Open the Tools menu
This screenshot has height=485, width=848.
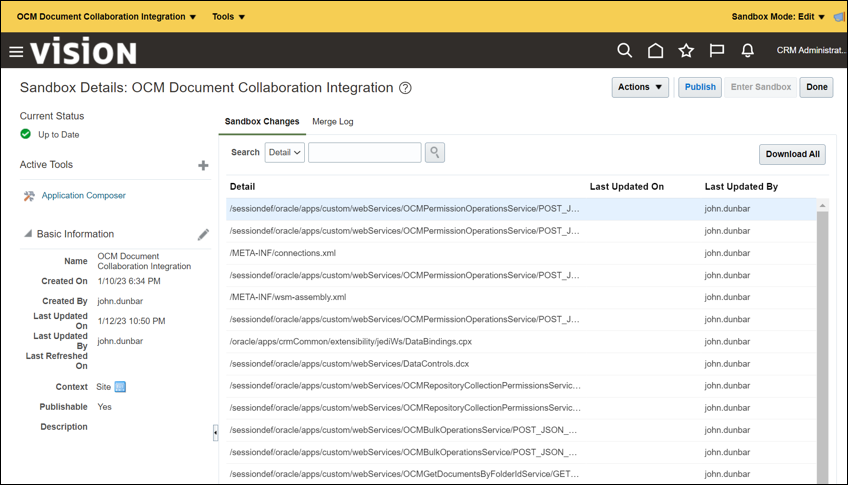[228, 16]
